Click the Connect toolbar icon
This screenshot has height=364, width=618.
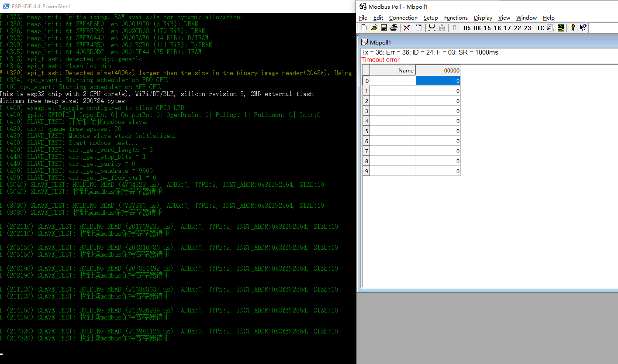pos(432,28)
